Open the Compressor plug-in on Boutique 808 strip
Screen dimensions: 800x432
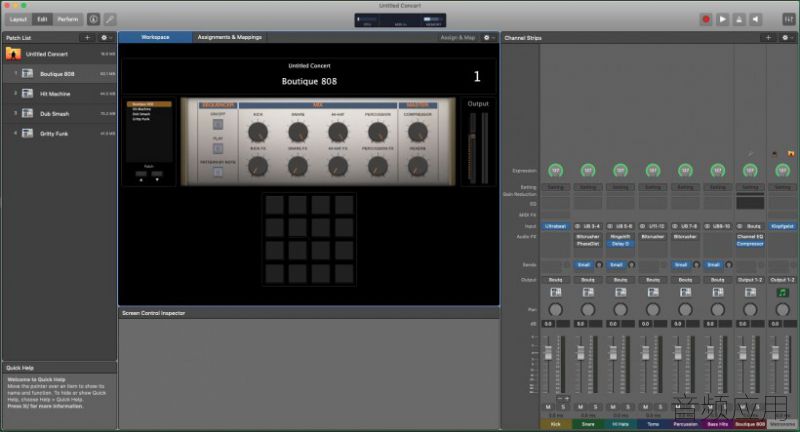pos(750,244)
